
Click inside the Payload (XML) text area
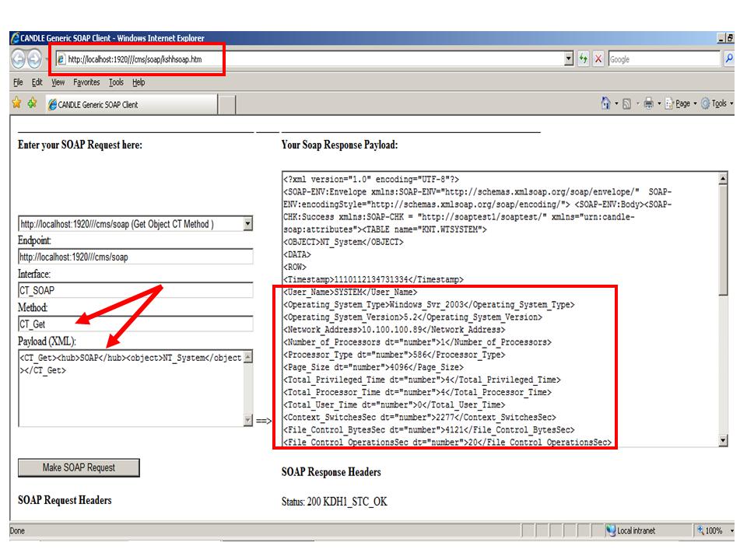pyautogui.click(x=131, y=388)
